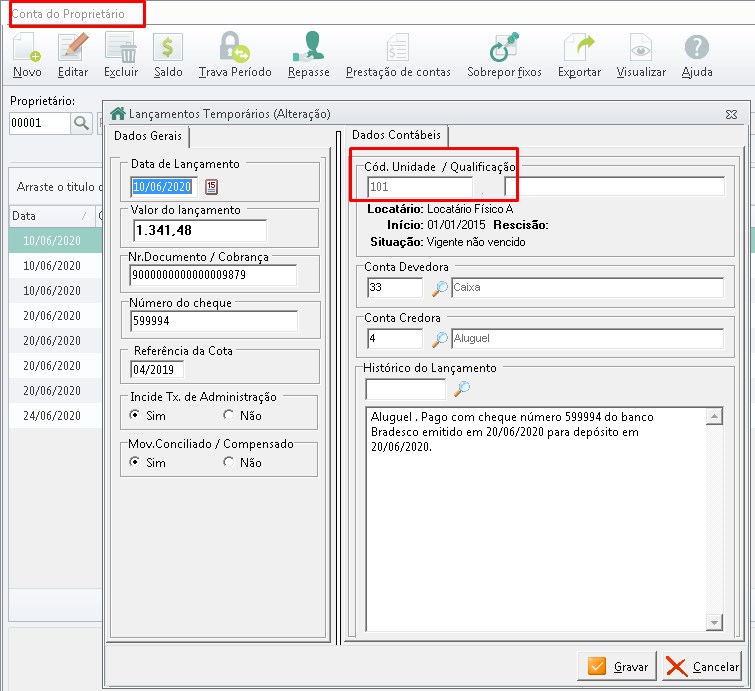The height and width of the screenshot is (691, 755).
Task: Select Não for Incide Tx. de Administração
Action: coord(229,415)
